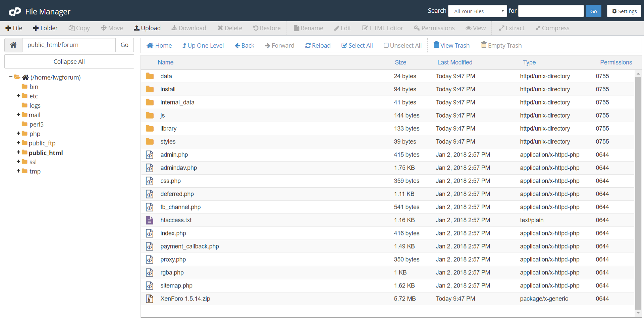
Task: Sort by the Size column header
Action: [x=400, y=62]
